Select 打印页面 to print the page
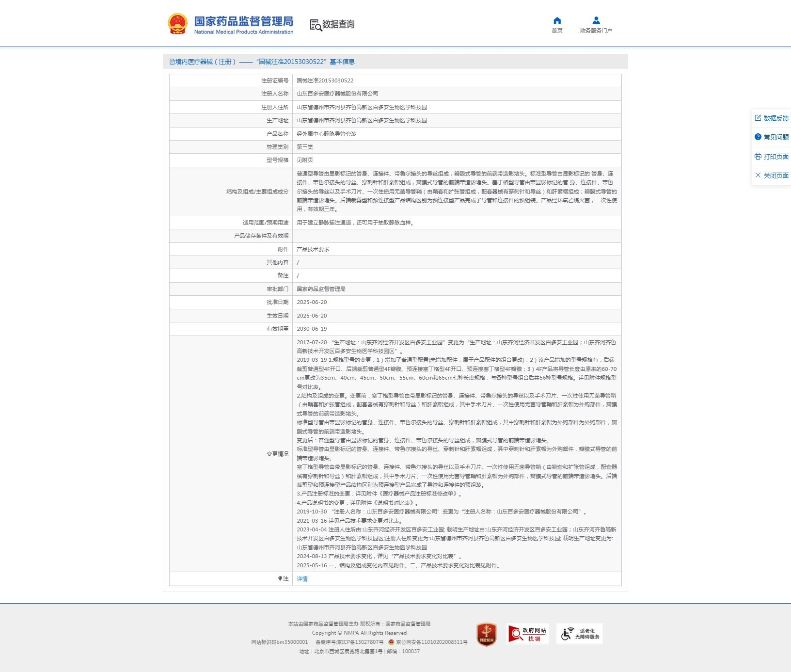The width and height of the screenshot is (791, 672). point(776,157)
